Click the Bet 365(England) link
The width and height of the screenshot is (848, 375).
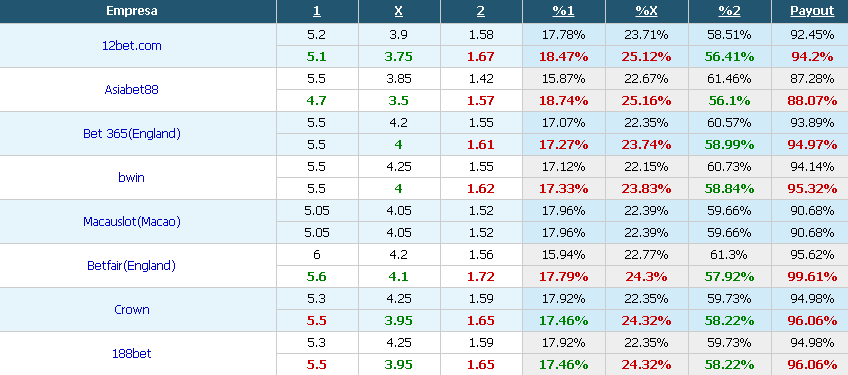tap(131, 134)
